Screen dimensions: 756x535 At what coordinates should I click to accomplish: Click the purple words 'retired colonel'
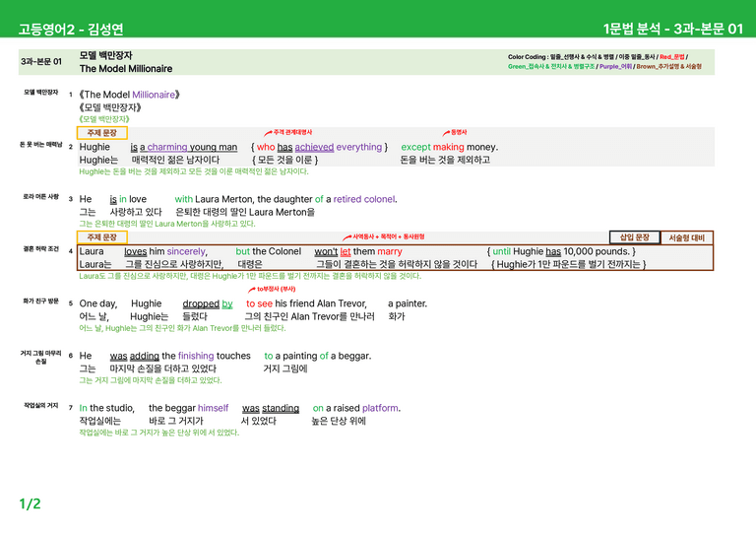coord(364,199)
